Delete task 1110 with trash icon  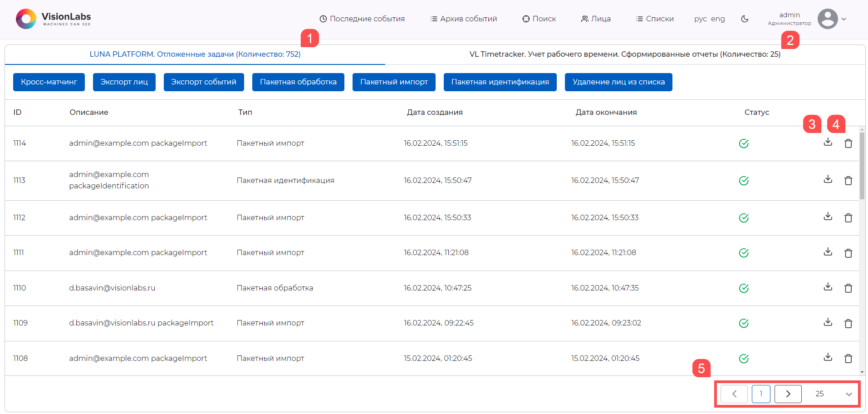[x=848, y=288]
